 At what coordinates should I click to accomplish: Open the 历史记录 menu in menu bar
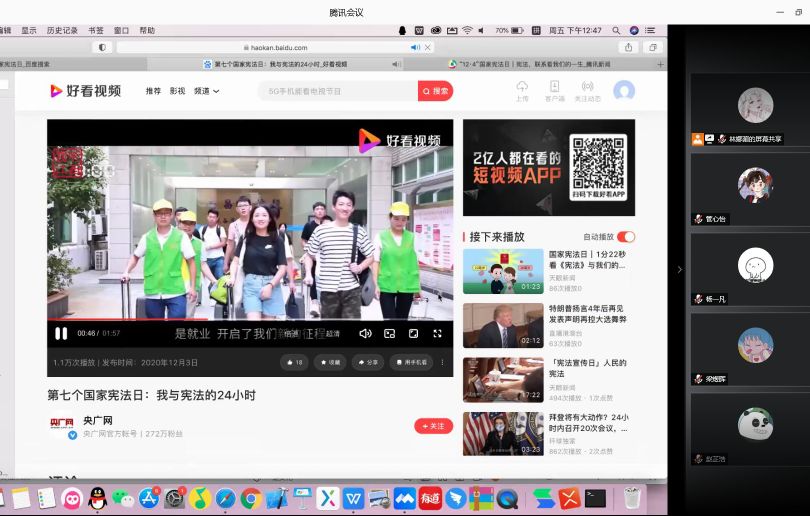click(62, 30)
